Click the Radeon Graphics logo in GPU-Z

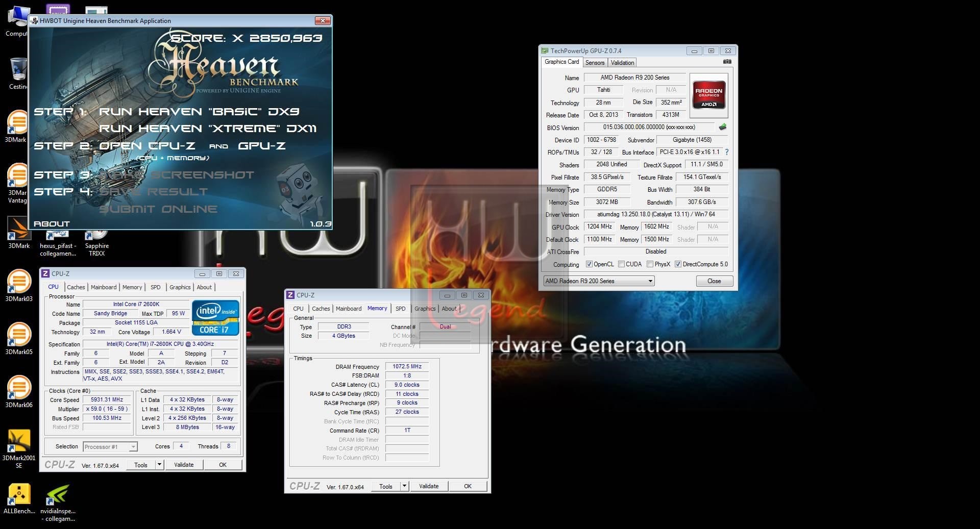click(x=708, y=95)
